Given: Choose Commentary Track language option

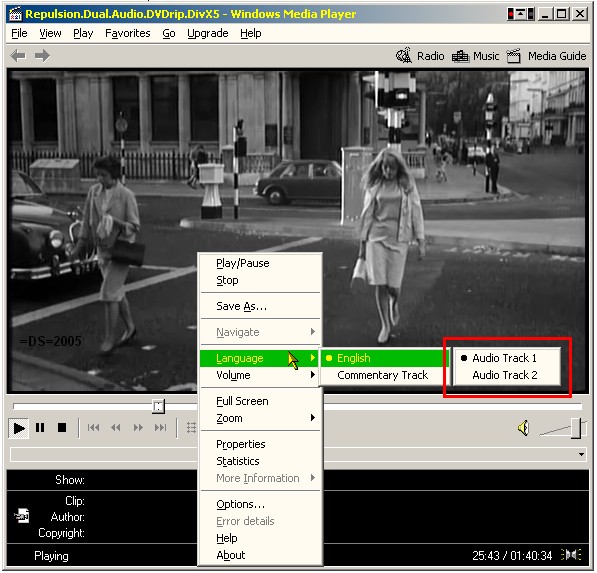Looking at the screenshot, I should (383, 376).
